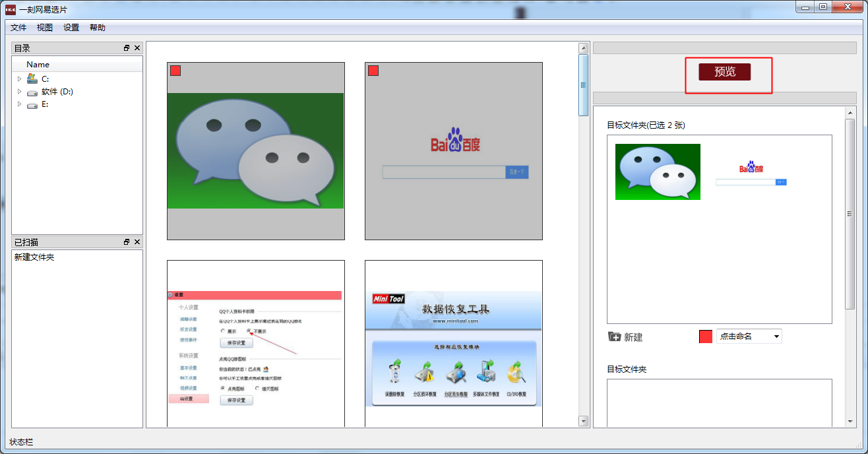868x454 pixels.
Task: Float the 目录 panel using its undock icon
Action: point(127,48)
